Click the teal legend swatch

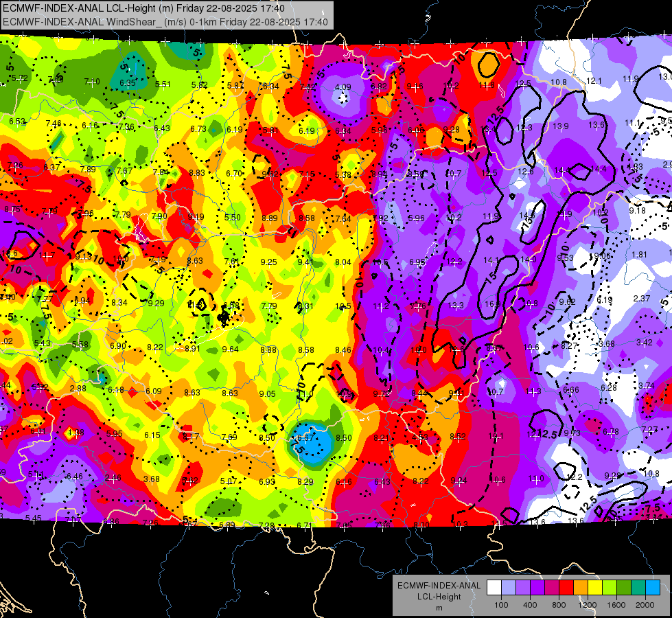tap(638, 588)
